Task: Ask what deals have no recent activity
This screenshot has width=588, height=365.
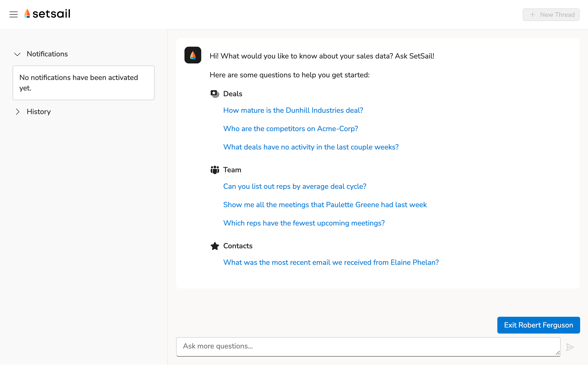Action: (x=311, y=147)
